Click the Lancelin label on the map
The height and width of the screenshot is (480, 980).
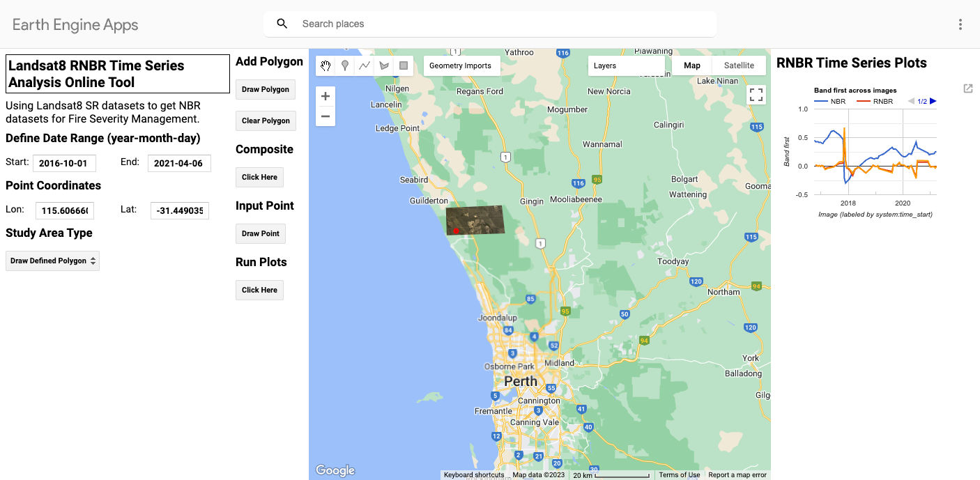click(x=387, y=104)
